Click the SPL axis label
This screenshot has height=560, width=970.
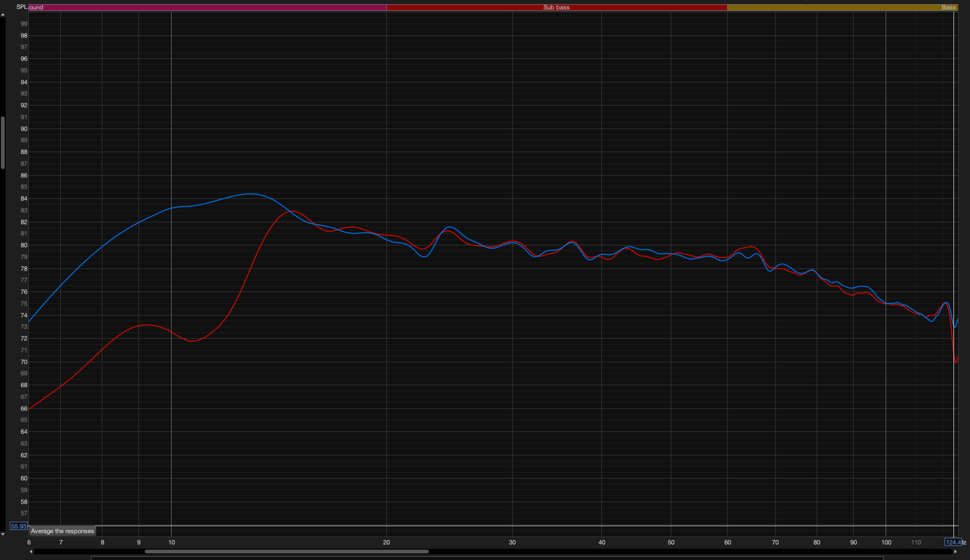pos(21,7)
